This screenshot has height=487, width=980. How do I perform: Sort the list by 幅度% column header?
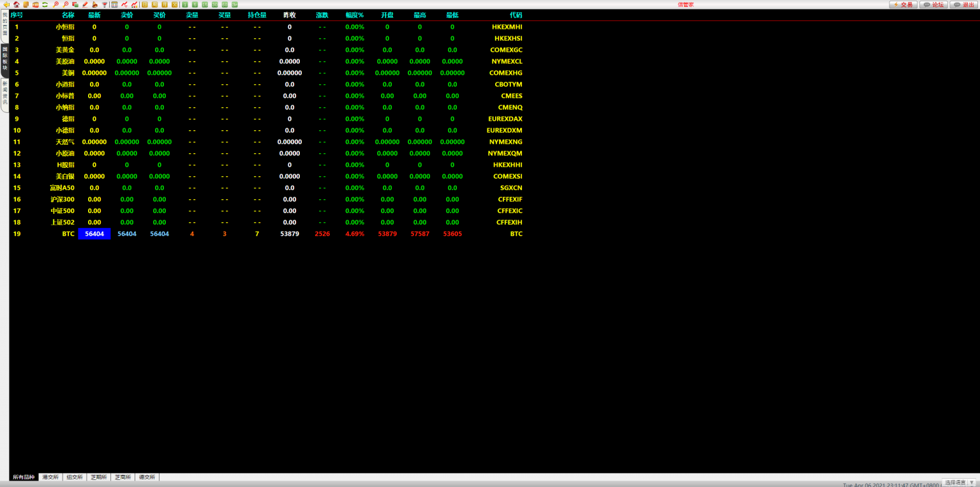coord(354,15)
